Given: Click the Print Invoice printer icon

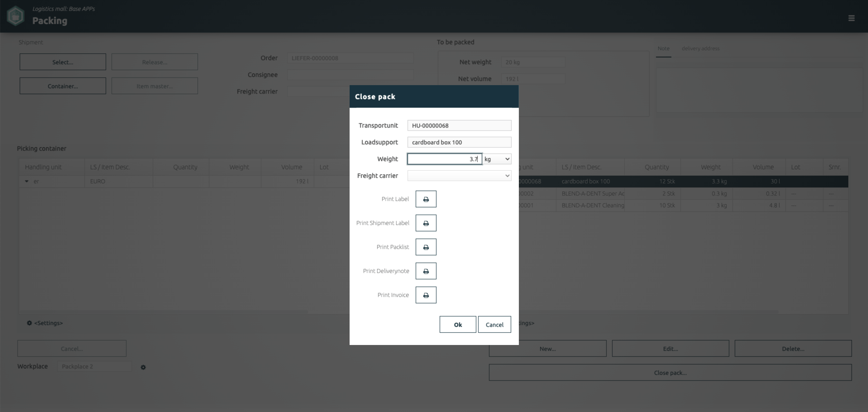Looking at the screenshot, I should [426, 295].
